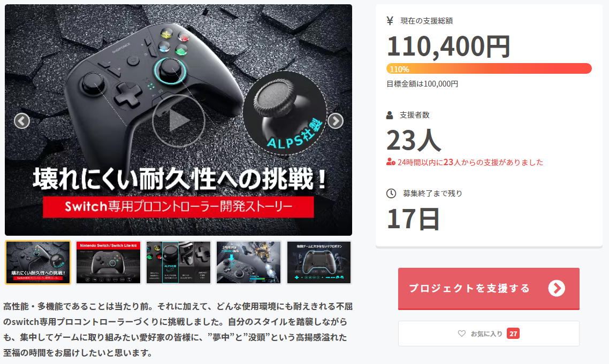The image size is (609, 364).
Task: Click the プロジェクトを支援する button
Action: (x=489, y=288)
